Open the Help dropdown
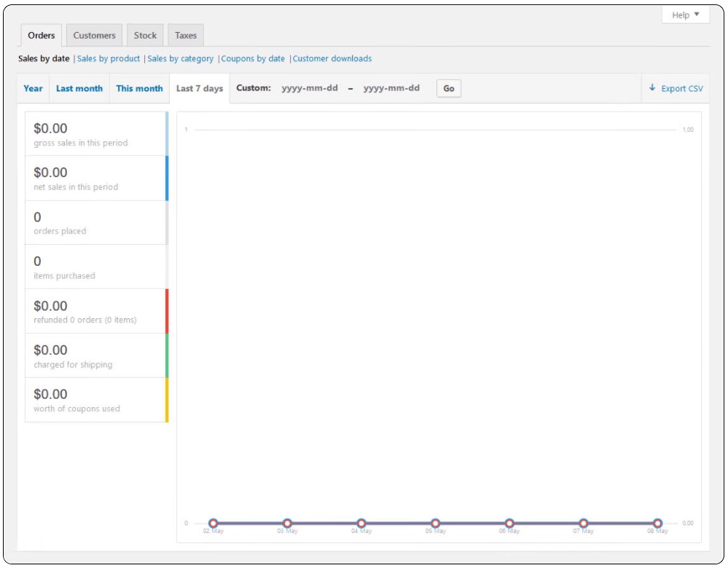Image resolution: width=728 pixels, height=568 pixels. coord(685,15)
